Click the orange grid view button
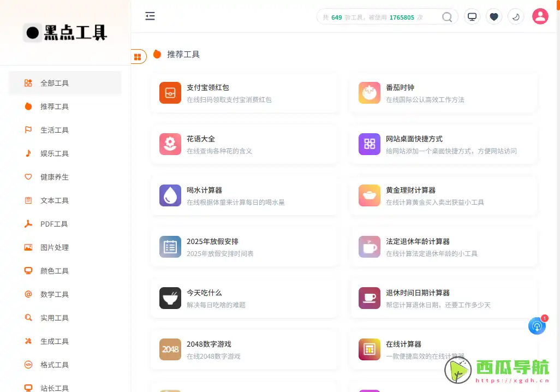Screen dimensions: 560x392 138,56
